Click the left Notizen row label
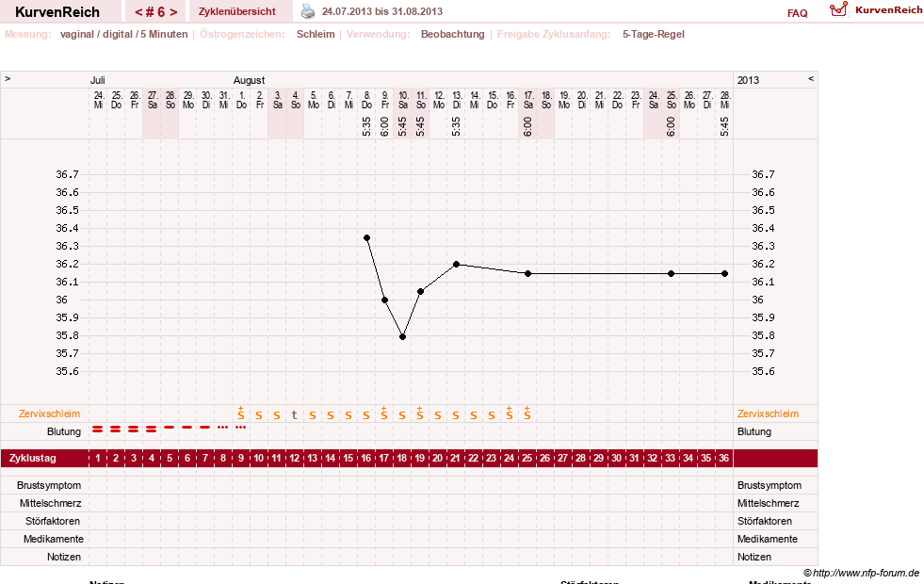 64,557
